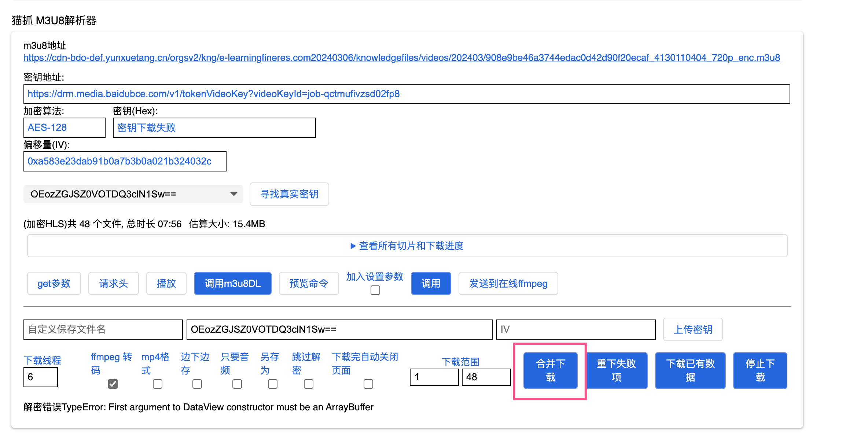The width and height of the screenshot is (868, 436).
Task: Click the 调用m3u8DL button
Action: tap(232, 283)
